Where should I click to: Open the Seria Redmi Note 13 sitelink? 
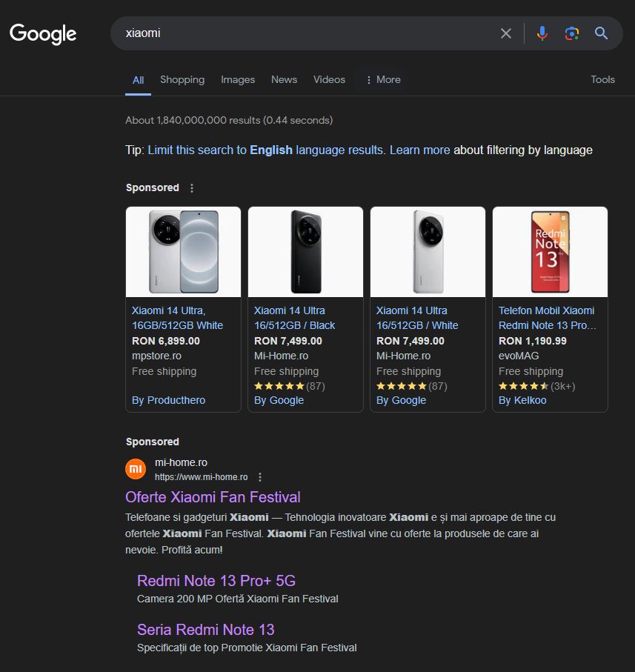[206, 630]
